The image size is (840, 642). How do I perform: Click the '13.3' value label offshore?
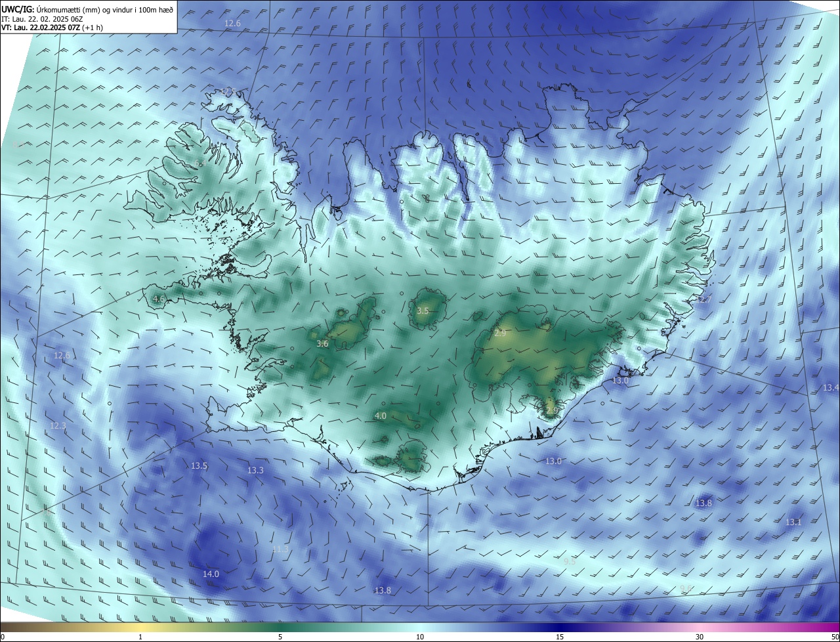coord(255,471)
